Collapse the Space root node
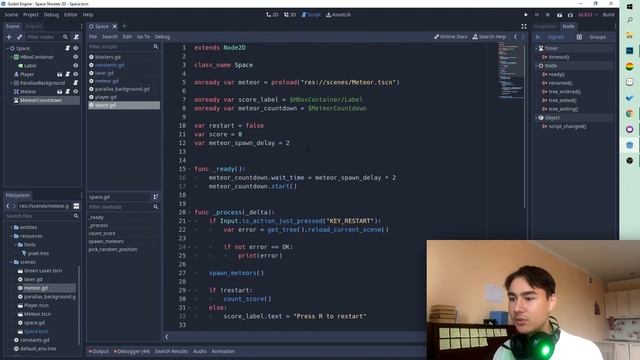640x360 pixels. [7, 48]
